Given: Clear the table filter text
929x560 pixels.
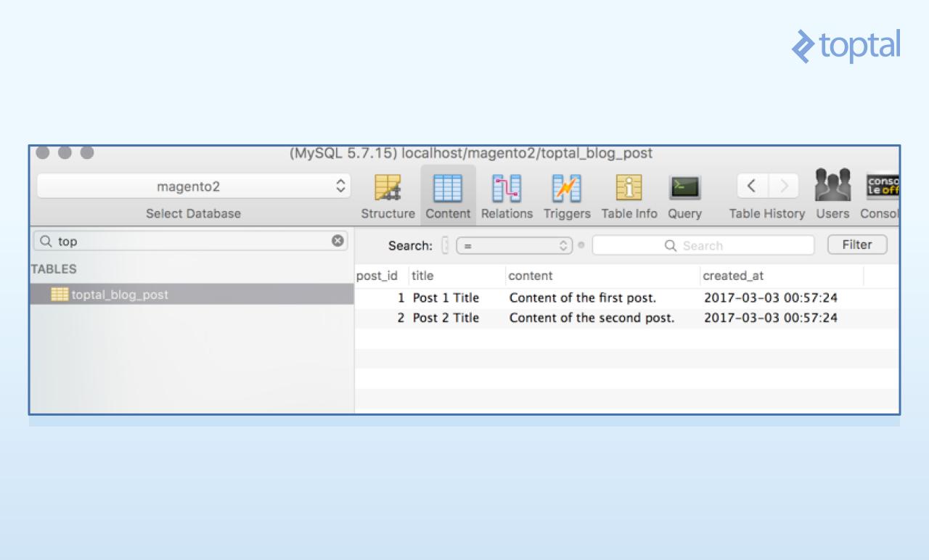Looking at the screenshot, I should click(337, 241).
